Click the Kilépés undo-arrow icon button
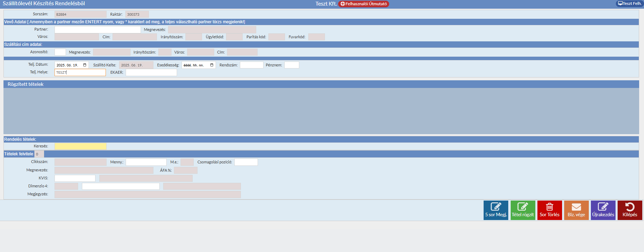Image resolution: width=644 pixels, height=252 pixels. [629, 210]
